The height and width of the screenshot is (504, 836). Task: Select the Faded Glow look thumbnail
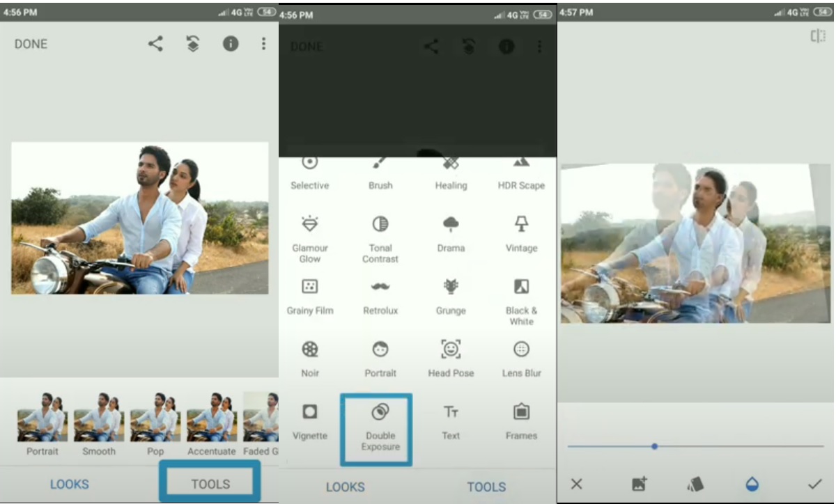pos(261,425)
